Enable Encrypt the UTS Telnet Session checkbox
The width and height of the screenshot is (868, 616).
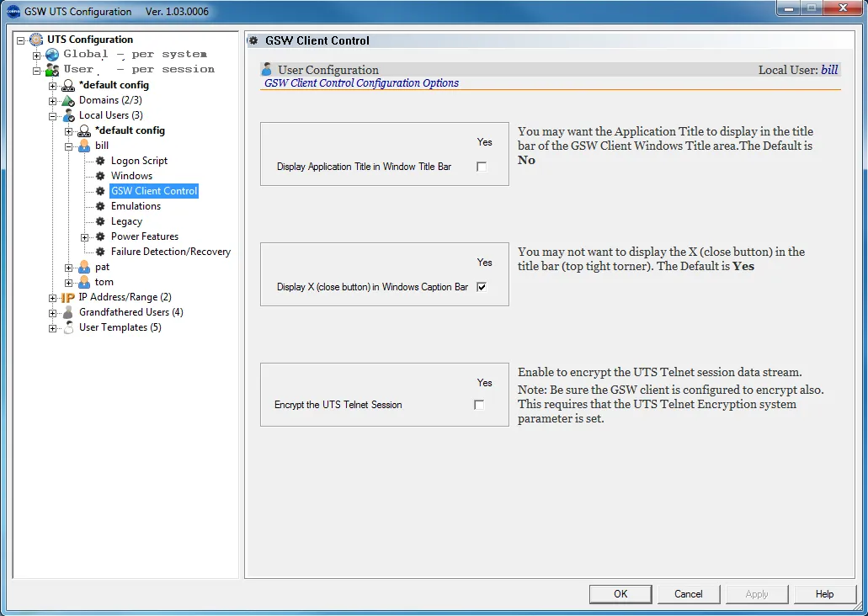(x=479, y=405)
